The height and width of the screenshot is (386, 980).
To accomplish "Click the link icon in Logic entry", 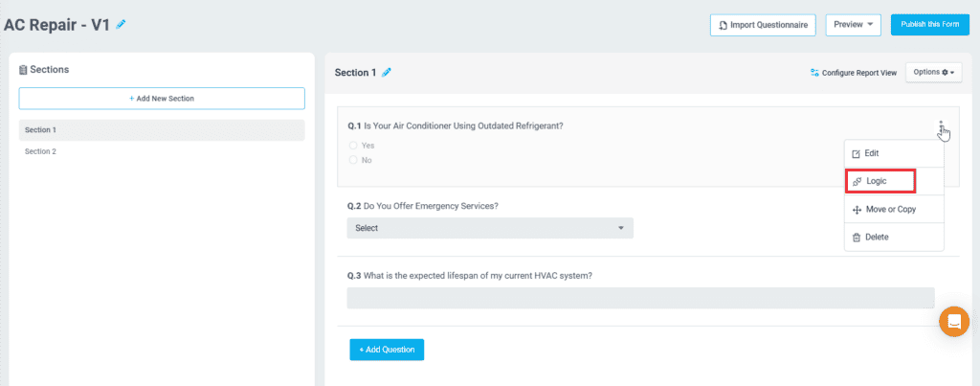I will pos(857,181).
